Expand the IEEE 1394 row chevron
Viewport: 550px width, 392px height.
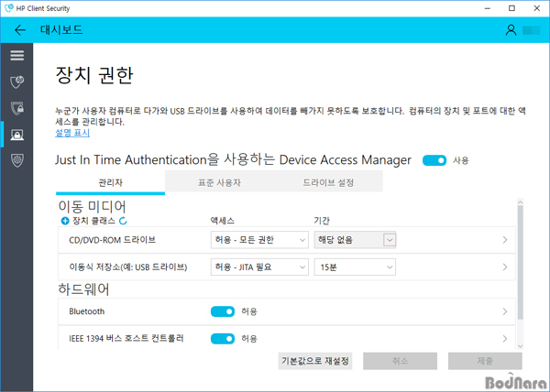(505, 339)
